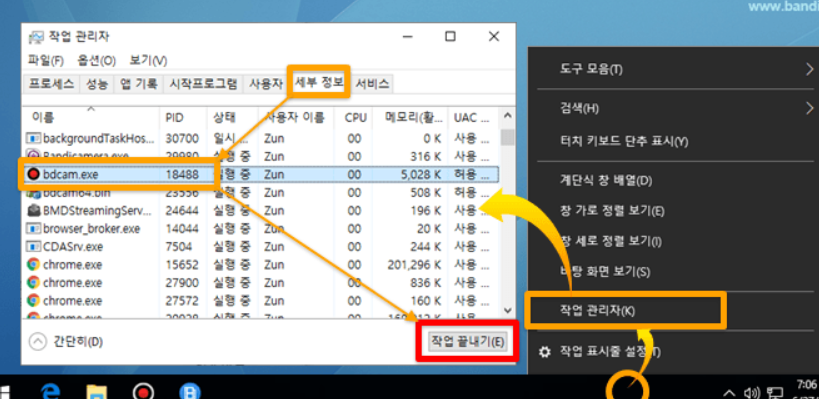Click the CDASrv.exe process icon
The height and width of the screenshot is (399, 819).
click(x=34, y=247)
